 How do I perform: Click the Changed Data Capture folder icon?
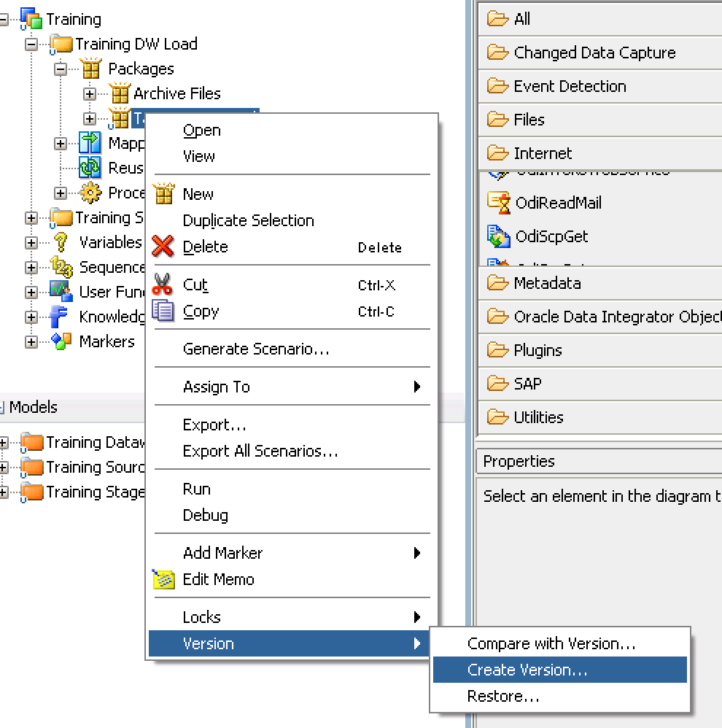click(497, 52)
